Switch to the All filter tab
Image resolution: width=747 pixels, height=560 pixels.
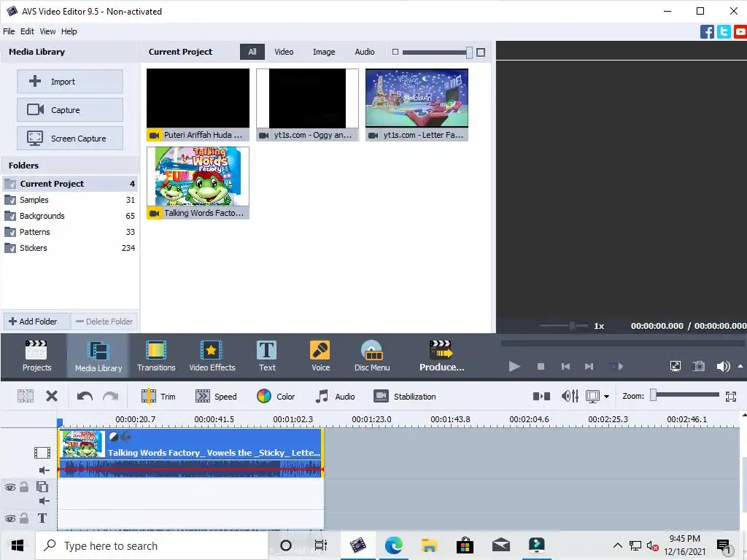click(x=252, y=52)
